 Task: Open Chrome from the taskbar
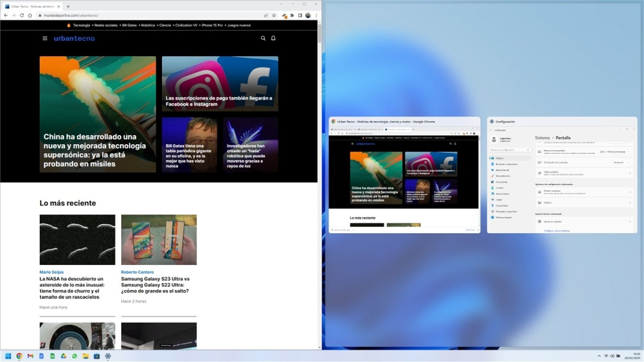(x=19, y=356)
